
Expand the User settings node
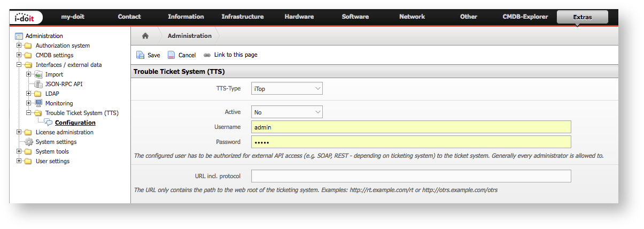click(19, 161)
